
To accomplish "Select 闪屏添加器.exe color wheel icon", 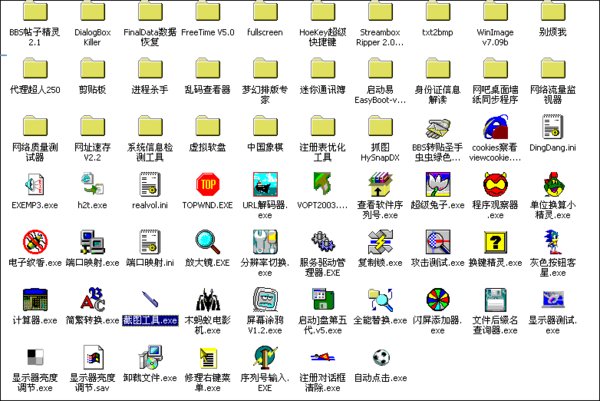I will [x=438, y=300].
